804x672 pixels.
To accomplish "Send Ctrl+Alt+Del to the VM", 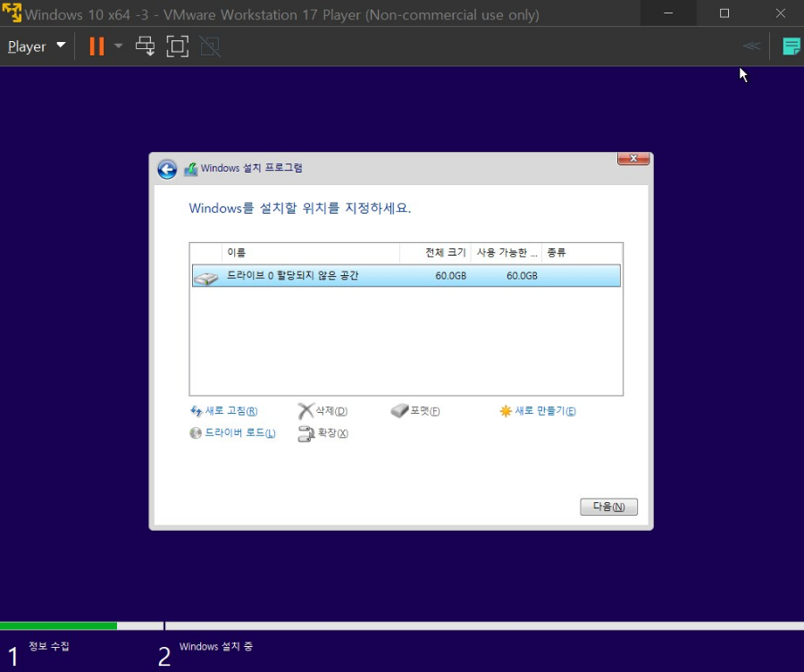I will tap(145, 46).
